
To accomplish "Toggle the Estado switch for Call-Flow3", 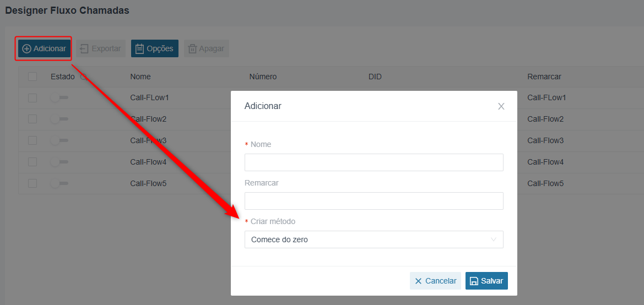I will (x=59, y=140).
